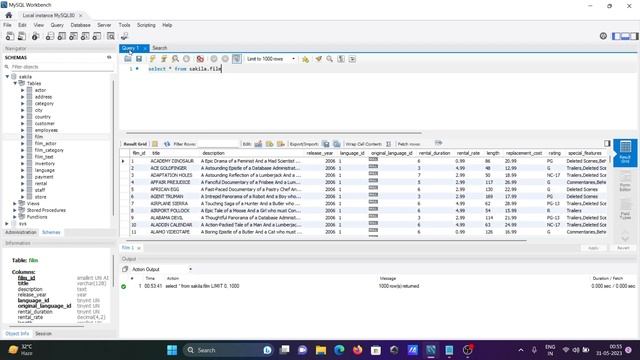Create new schema icon in main toolbar
640x360 pixels.
coord(50,36)
